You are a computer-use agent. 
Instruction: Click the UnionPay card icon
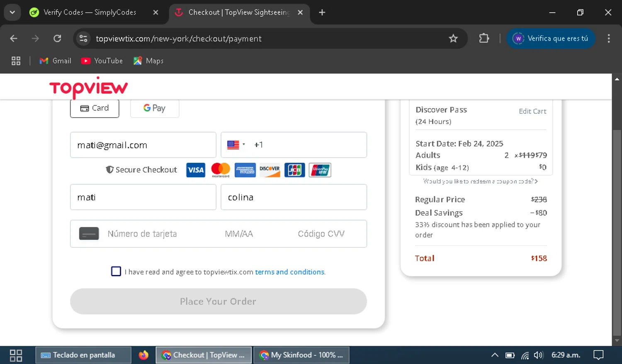320,170
